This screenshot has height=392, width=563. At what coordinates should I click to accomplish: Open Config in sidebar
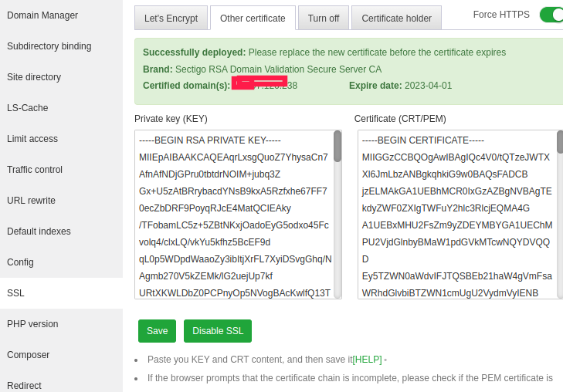(20, 262)
